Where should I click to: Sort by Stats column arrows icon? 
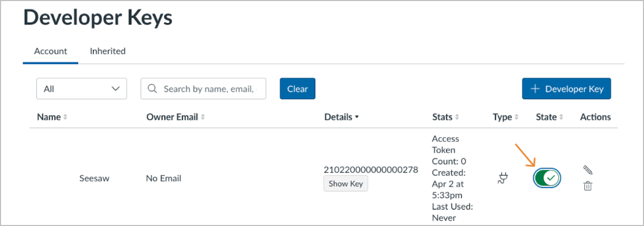[457, 117]
